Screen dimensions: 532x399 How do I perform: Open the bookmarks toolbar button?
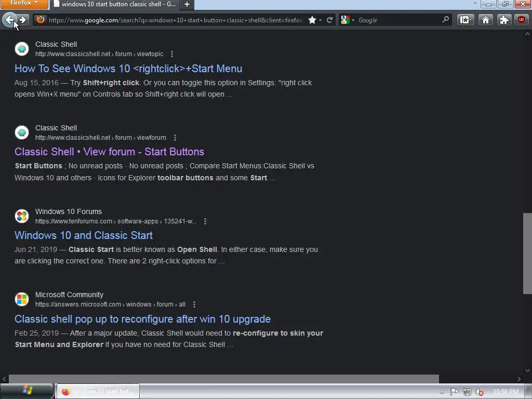(x=465, y=20)
